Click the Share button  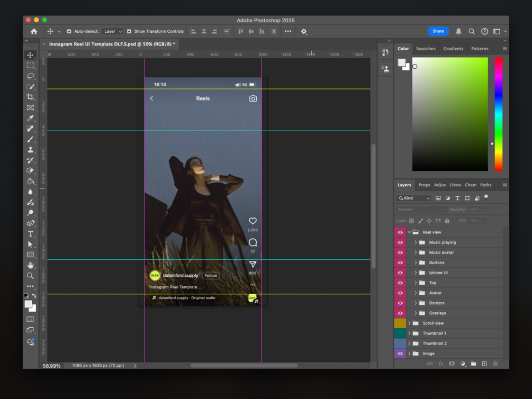[438, 31]
